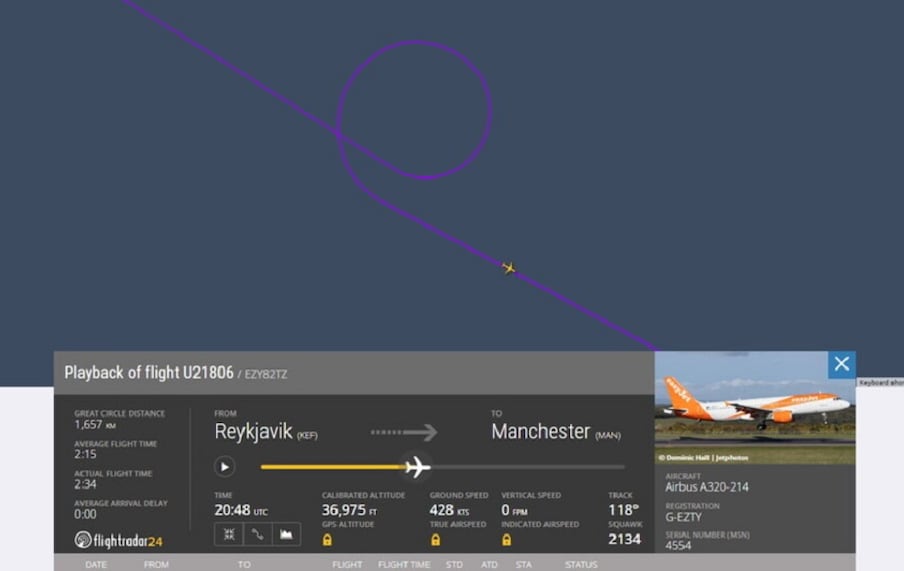Image resolution: width=904 pixels, height=571 pixels.
Task: Click the GPS altitude lock icon
Action: (327, 540)
